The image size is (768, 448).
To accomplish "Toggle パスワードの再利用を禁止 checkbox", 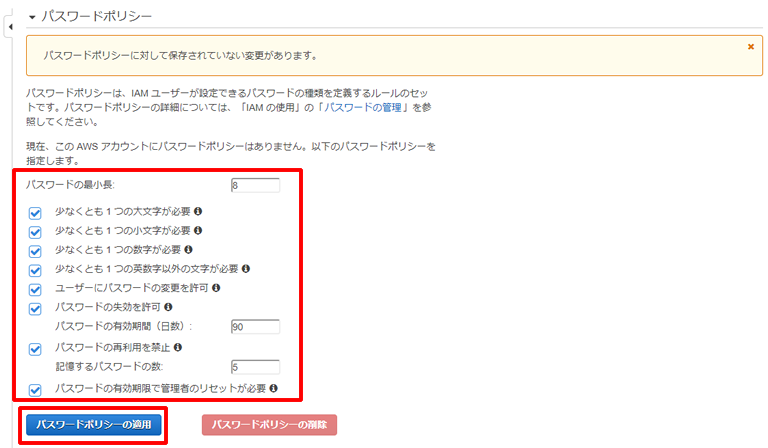I will pos(35,349).
